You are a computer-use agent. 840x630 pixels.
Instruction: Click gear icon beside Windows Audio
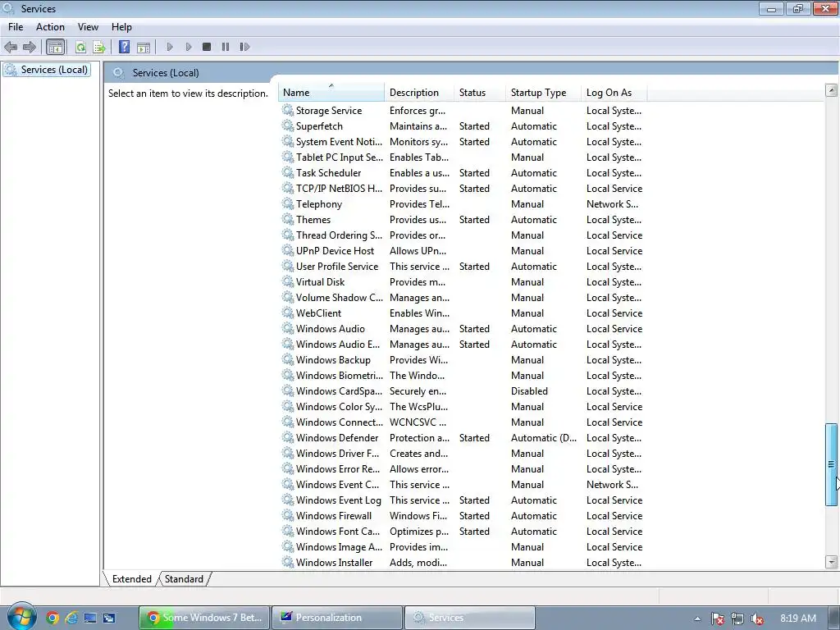click(x=288, y=329)
